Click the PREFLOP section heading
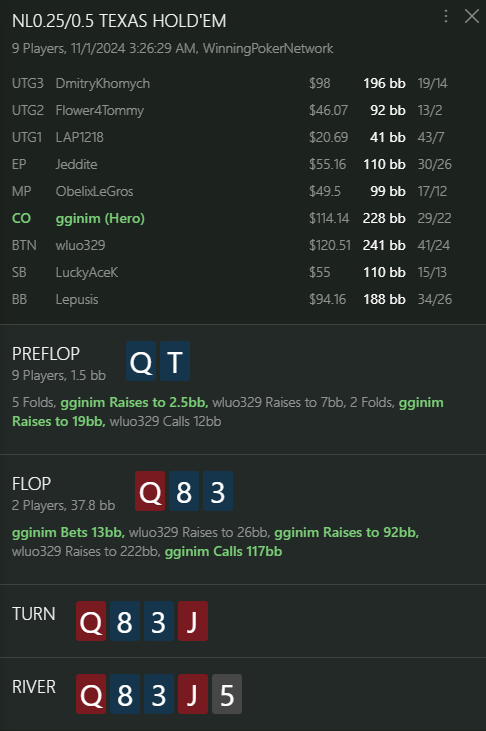 point(46,354)
